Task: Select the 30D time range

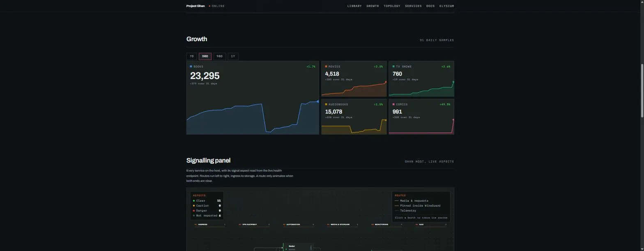Action: tap(205, 56)
